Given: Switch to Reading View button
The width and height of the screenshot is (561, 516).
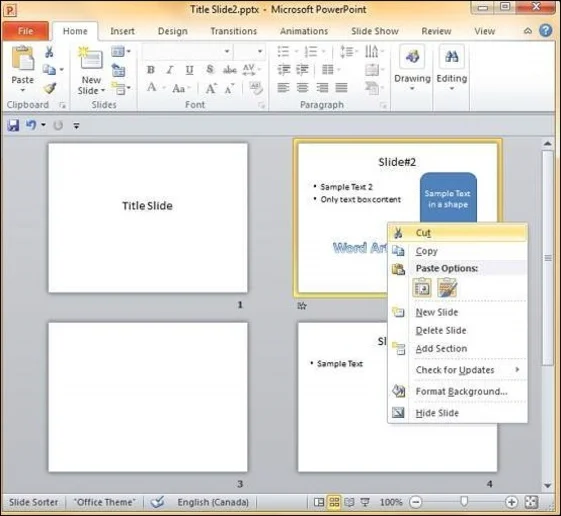Looking at the screenshot, I should pyautogui.click(x=349, y=502).
